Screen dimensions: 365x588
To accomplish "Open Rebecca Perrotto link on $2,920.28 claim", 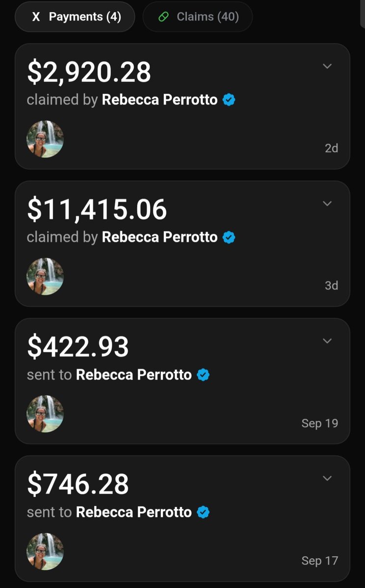I will 159,100.
